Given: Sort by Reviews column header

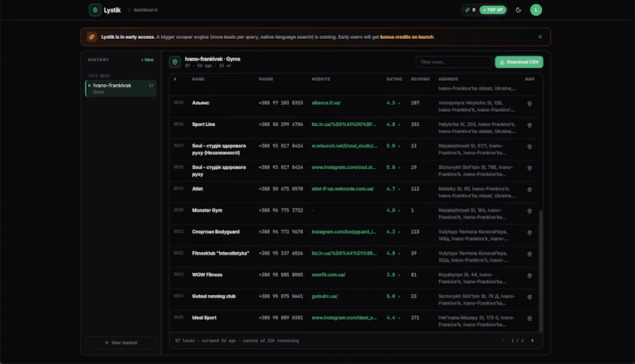Looking at the screenshot, I should click(420, 79).
